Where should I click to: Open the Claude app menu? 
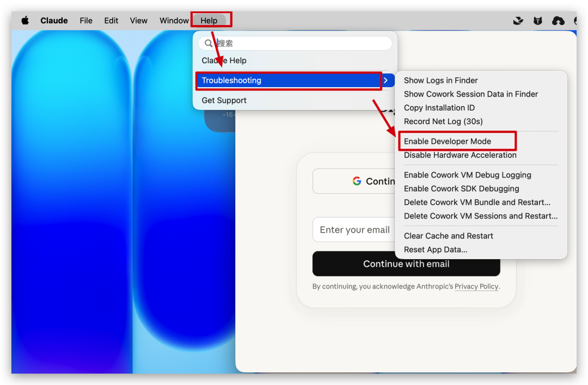tap(54, 21)
